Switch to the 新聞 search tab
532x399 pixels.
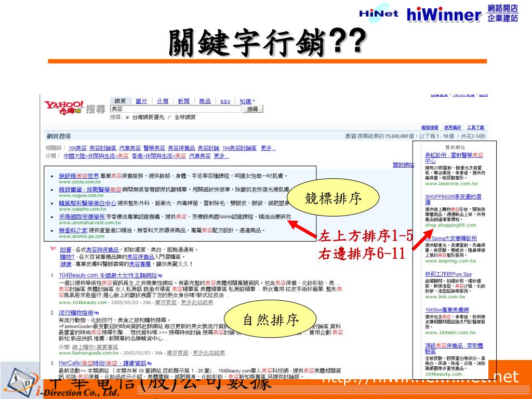183,101
